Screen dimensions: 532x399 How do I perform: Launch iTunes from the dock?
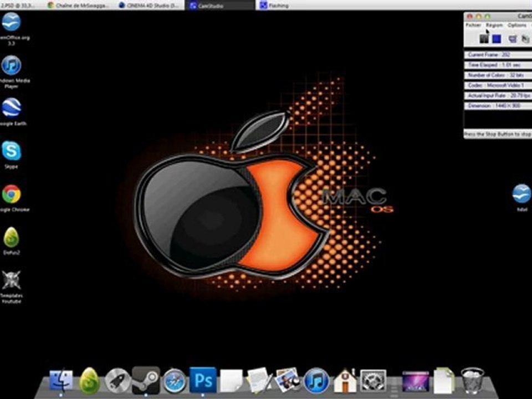click(x=316, y=381)
